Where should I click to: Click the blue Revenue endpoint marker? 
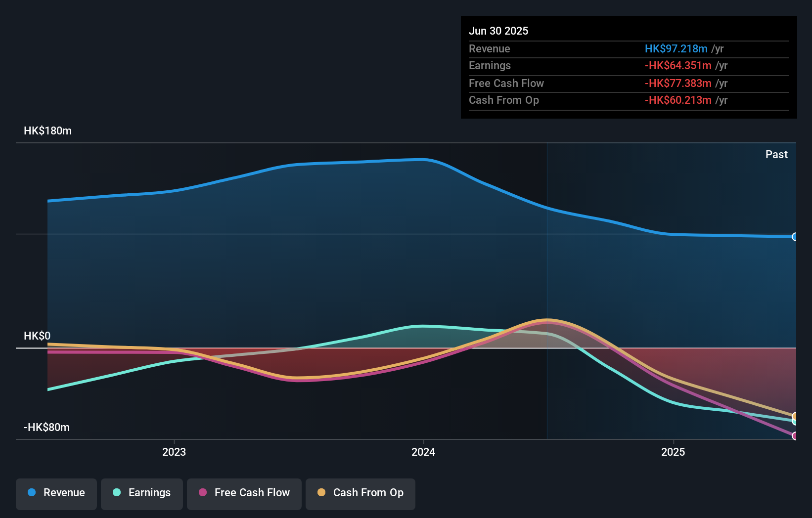(795, 237)
